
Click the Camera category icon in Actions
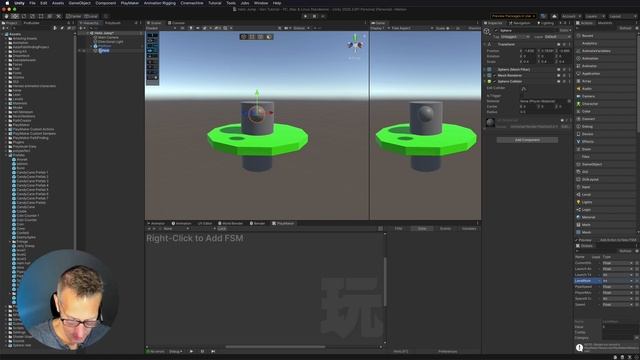[578, 96]
